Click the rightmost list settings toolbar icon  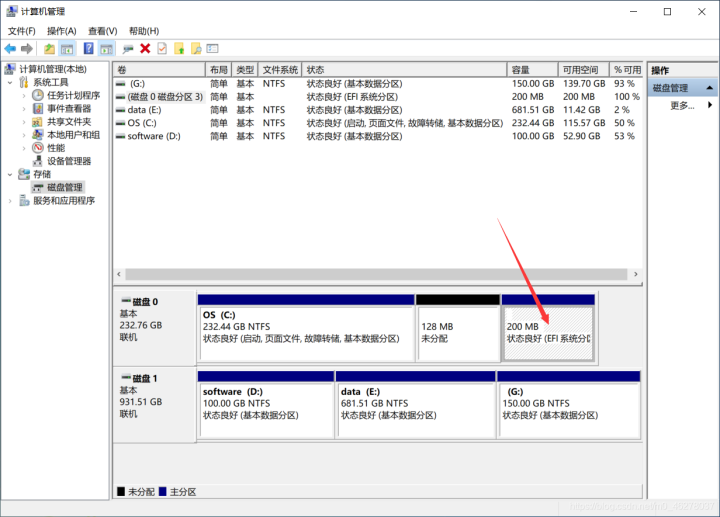pos(213,48)
